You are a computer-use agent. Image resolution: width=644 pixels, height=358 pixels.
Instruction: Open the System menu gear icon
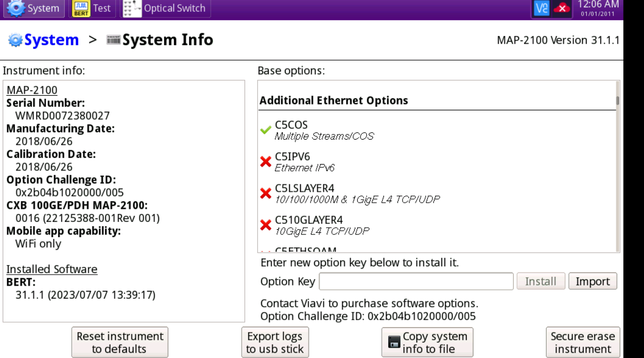tap(16, 8)
